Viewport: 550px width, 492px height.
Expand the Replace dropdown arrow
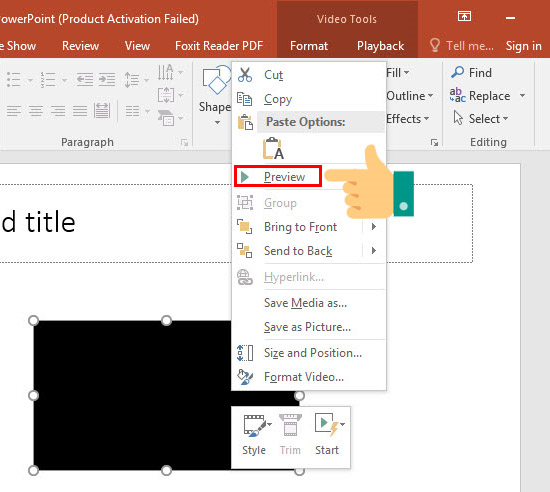click(522, 95)
